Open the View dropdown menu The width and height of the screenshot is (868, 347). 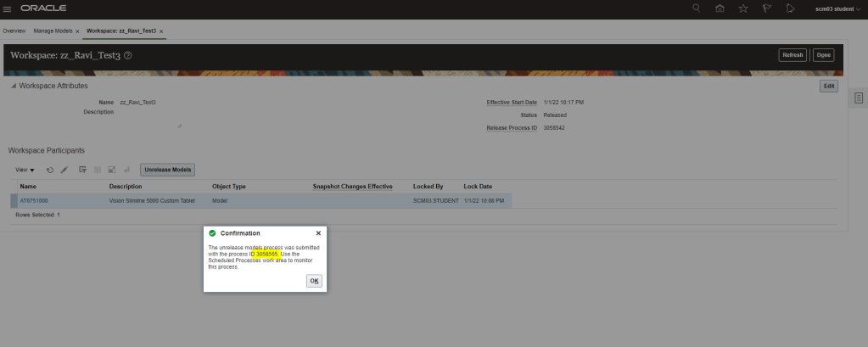[x=25, y=170]
